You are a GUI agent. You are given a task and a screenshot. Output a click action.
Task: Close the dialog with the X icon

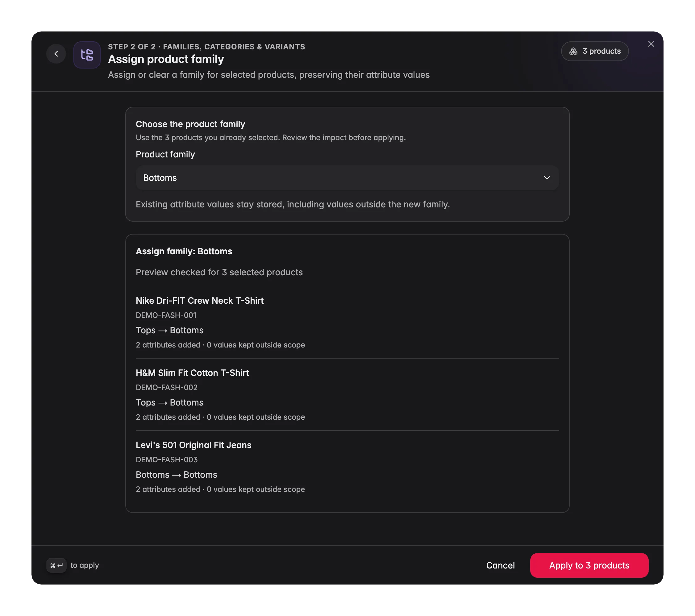click(651, 44)
